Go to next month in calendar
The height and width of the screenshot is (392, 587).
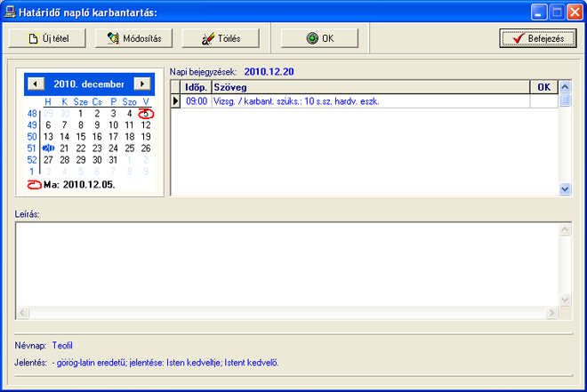[142, 84]
